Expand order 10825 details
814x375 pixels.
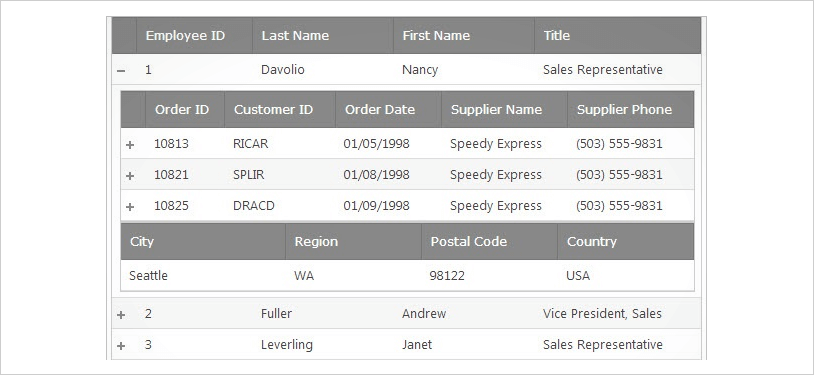(130, 207)
